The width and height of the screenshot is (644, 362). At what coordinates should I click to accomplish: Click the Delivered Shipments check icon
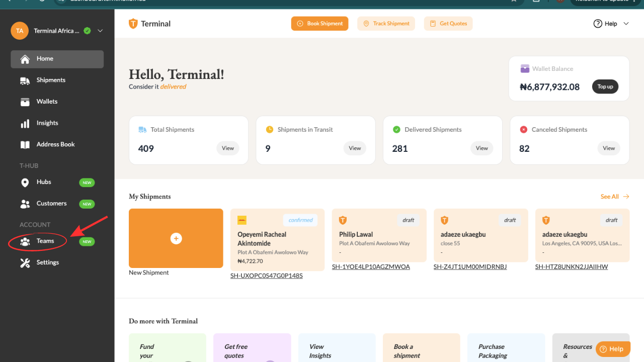[396, 130]
